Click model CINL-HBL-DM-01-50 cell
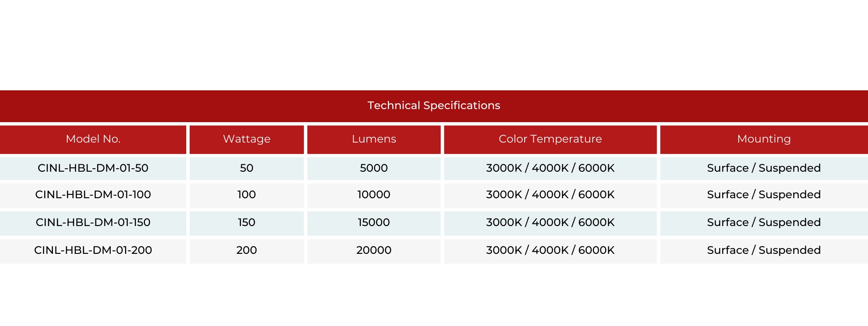The image size is (868, 326). (93, 168)
